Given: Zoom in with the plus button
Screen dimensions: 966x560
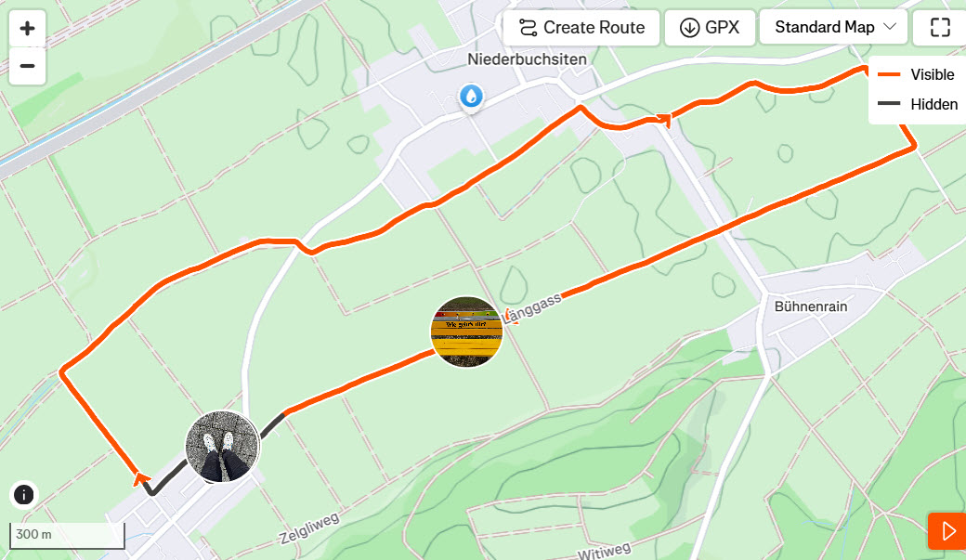Looking at the screenshot, I should (27, 29).
